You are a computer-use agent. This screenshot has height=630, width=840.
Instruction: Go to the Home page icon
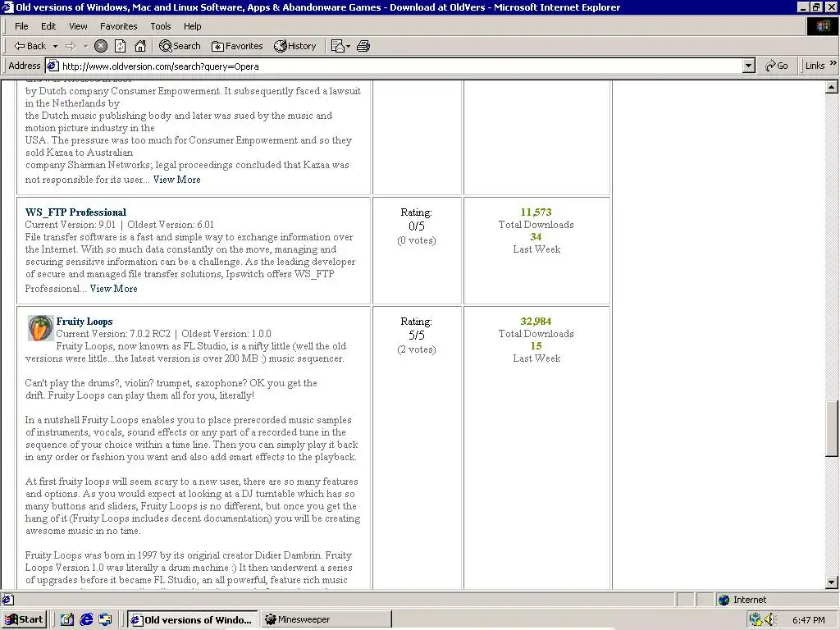point(140,46)
